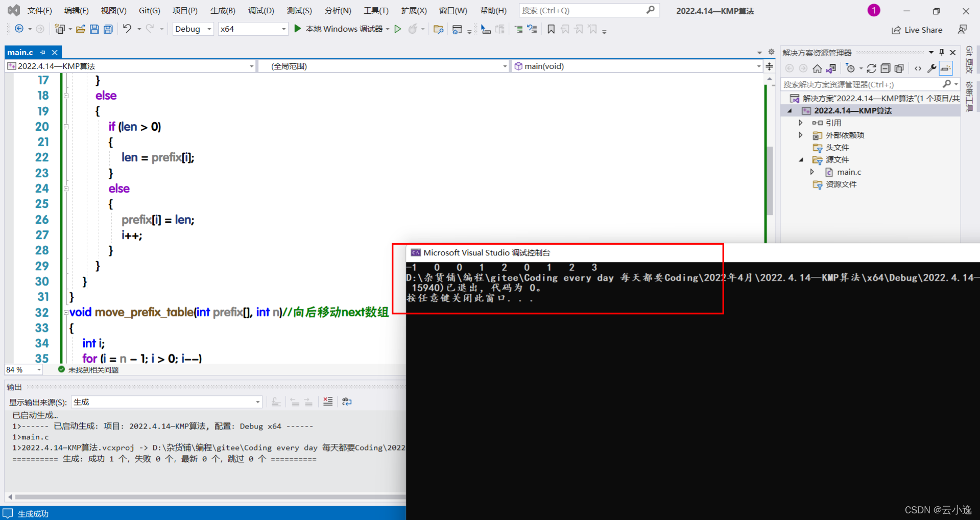Toggle the preview selected items button

946,68
